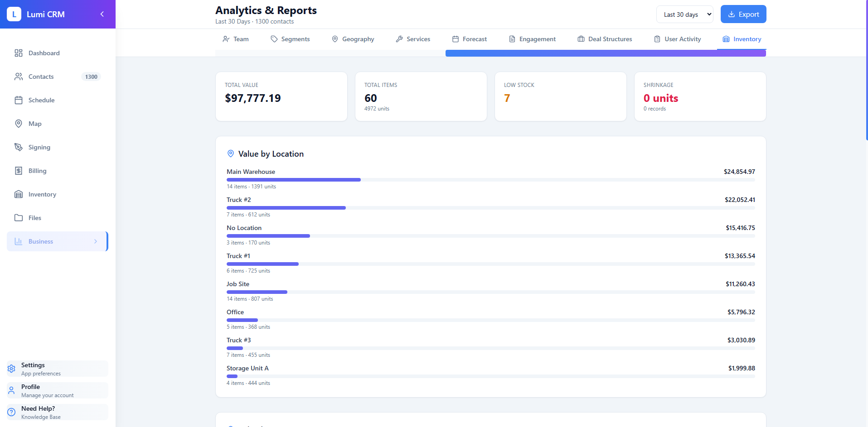Switch to the Deal Structures tab
The width and height of the screenshot is (868, 427).
(x=605, y=39)
